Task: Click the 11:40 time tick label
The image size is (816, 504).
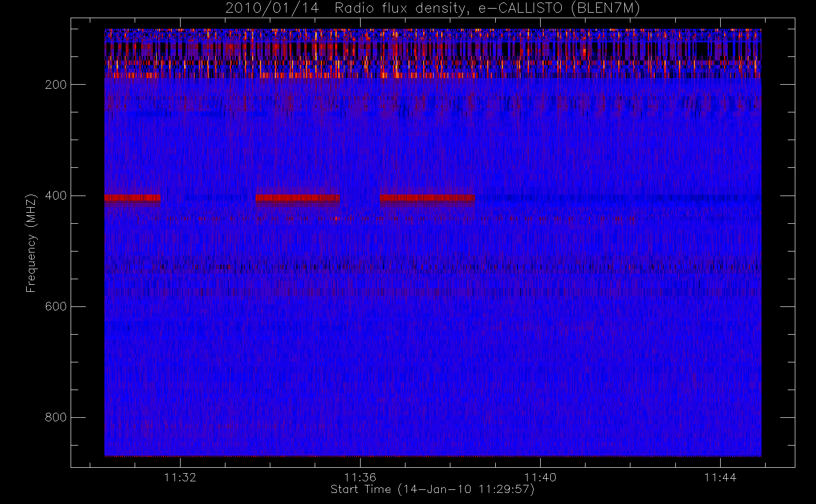Action: point(540,477)
